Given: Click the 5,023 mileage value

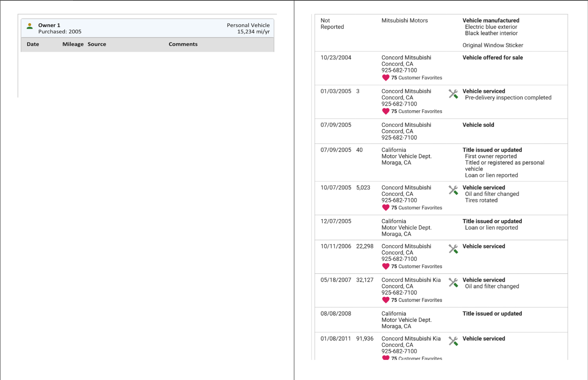Looking at the screenshot, I should click(363, 188).
